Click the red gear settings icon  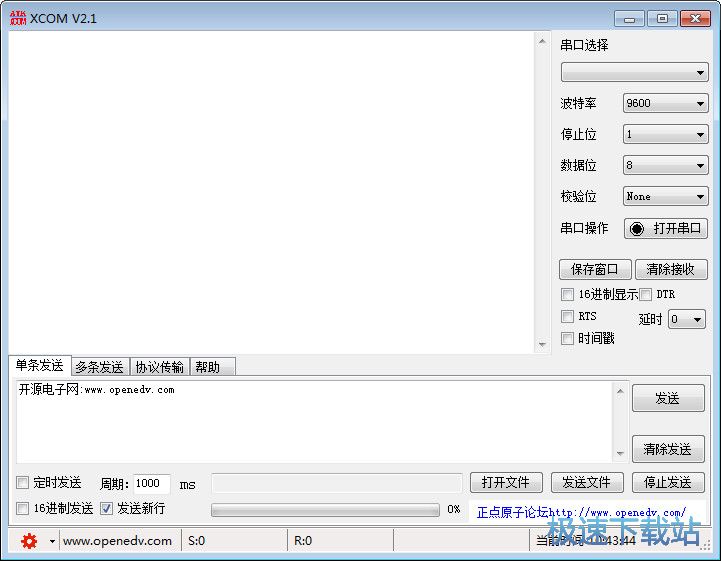(x=29, y=541)
